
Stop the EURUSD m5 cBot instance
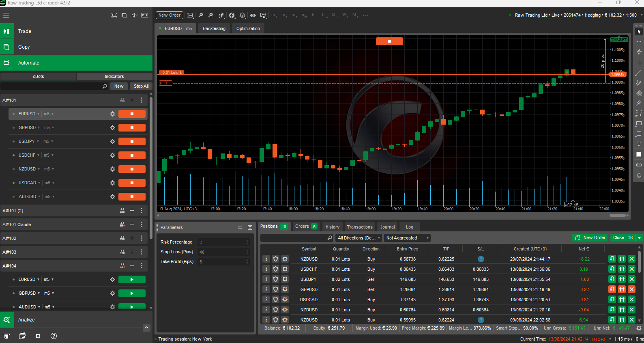pyautogui.click(x=132, y=114)
